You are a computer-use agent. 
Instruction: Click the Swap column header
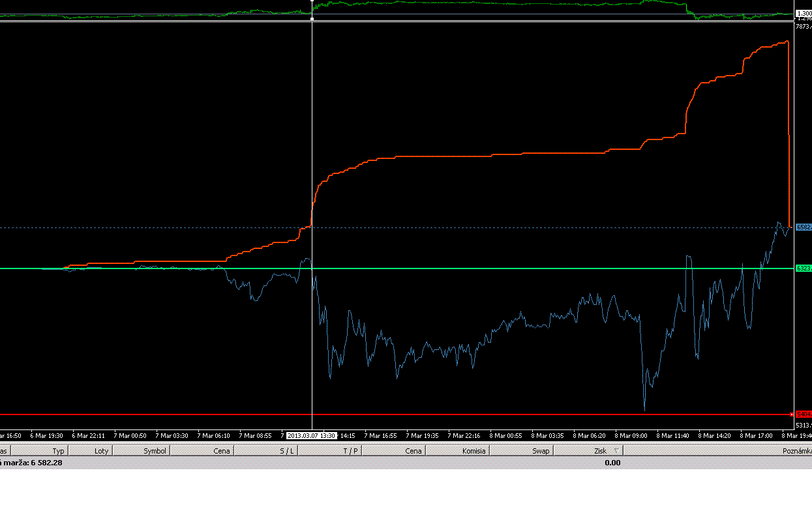522,450
